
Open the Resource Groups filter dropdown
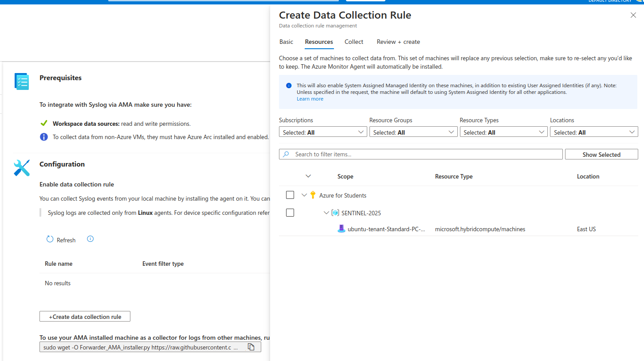click(413, 132)
